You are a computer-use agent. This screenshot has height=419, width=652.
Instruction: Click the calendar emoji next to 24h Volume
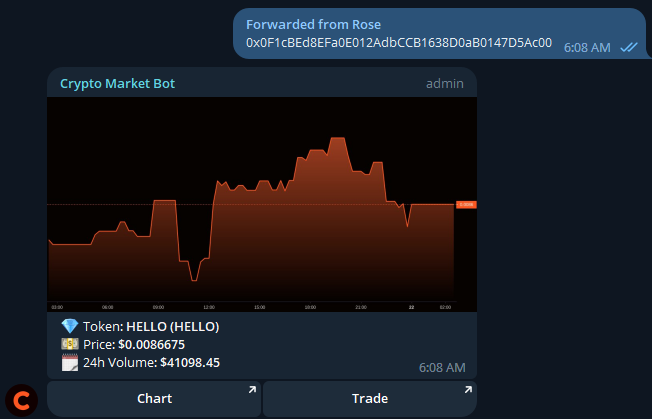(69, 362)
